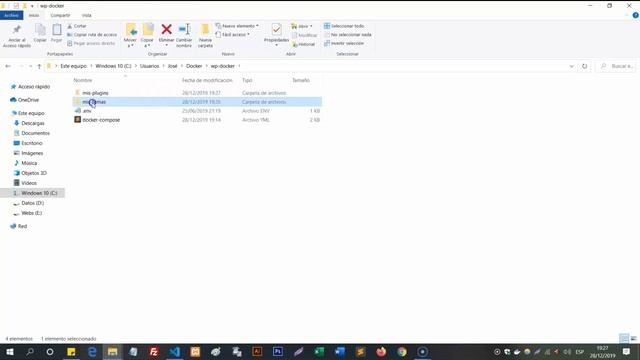Open Google Chrome from taskbar

point(402,352)
